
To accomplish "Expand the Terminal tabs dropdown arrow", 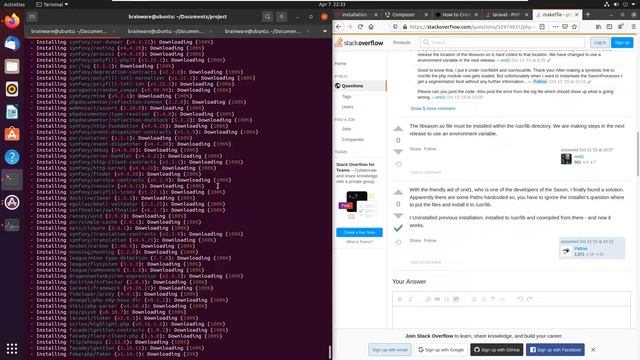I will point(325,31).
